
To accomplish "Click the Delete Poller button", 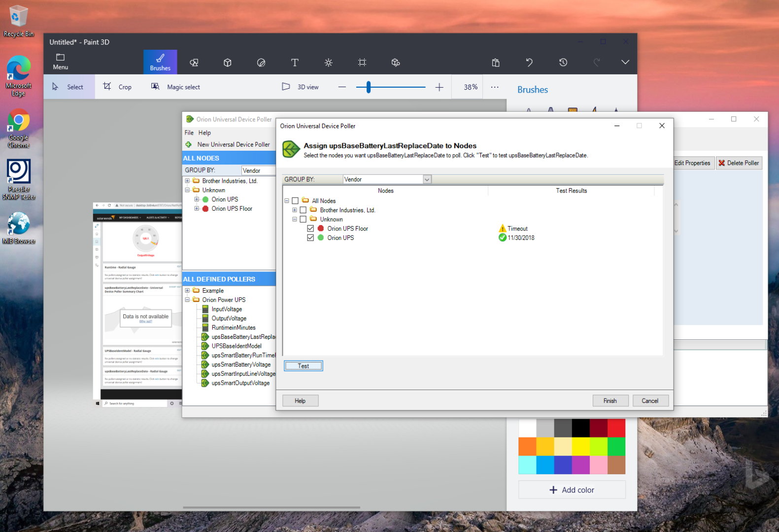I will [739, 163].
